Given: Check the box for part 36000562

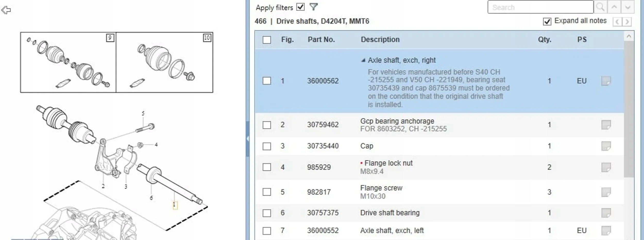Looking at the screenshot, I should [x=267, y=81].
